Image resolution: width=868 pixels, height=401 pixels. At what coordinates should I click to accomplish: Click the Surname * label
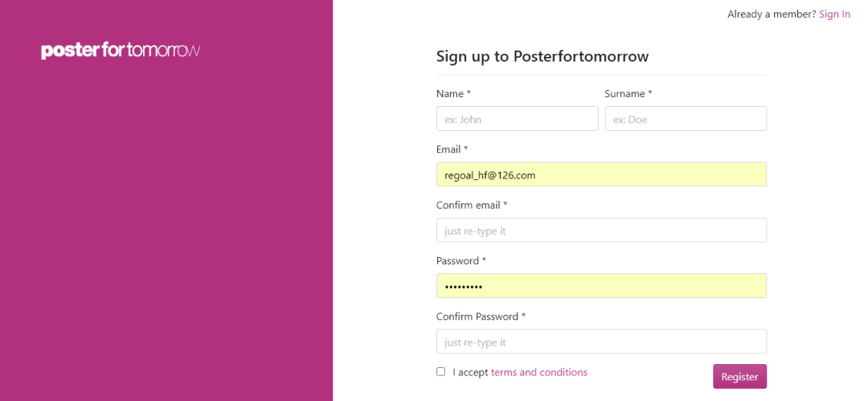point(628,94)
